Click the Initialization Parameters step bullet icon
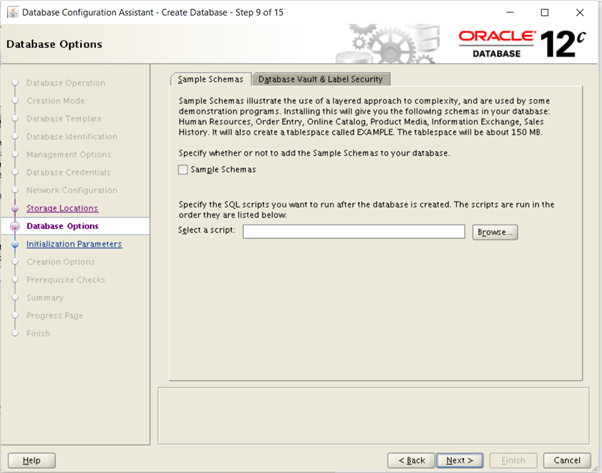The image size is (602, 473). (15, 244)
